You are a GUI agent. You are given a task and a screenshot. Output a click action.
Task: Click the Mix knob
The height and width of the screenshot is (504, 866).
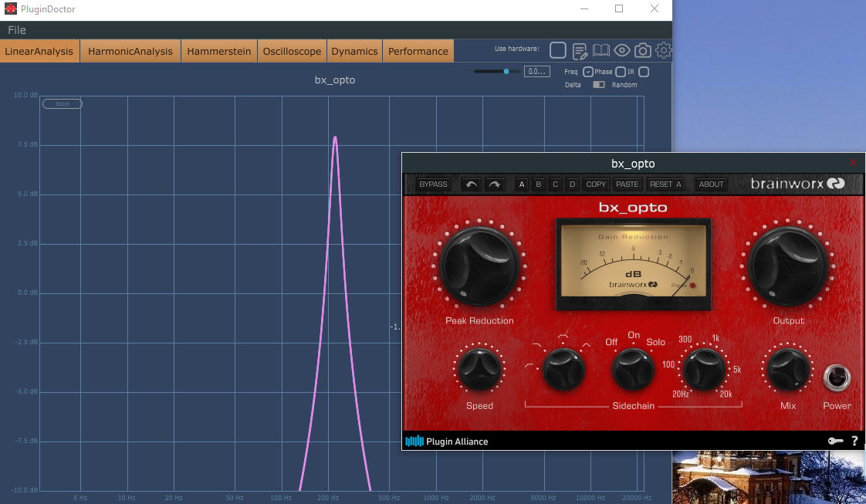tap(788, 368)
